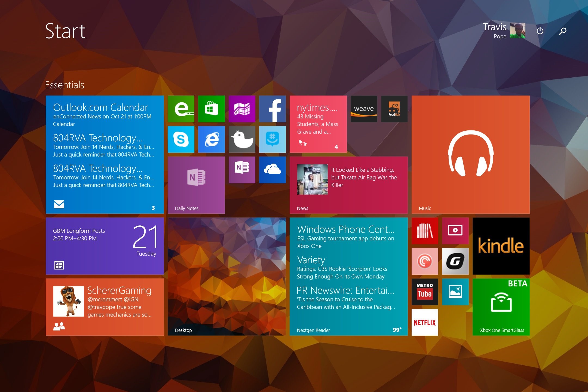Launch Xbox One SmartGlass Beta tile
This screenshot has width=588, height=392.
501,307
